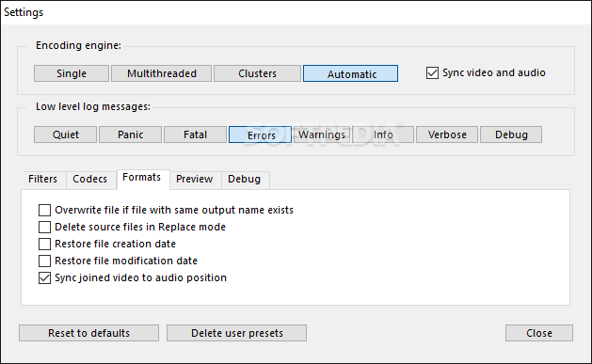This screenshot has height=364, width=592.
Task: Click Reset to defaults button
Action: point(88,333)
